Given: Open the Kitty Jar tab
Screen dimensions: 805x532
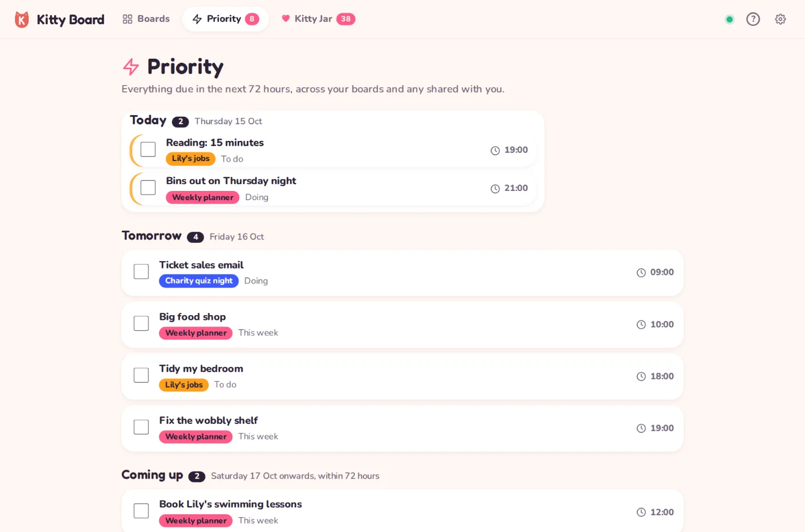Looking at the screenshot, I should pos(318,19).
